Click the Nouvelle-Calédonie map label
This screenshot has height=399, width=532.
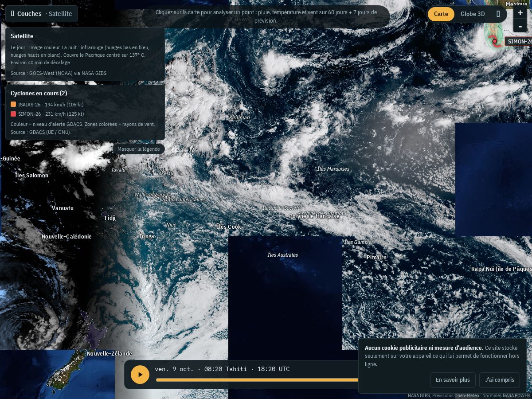point(66,237)
